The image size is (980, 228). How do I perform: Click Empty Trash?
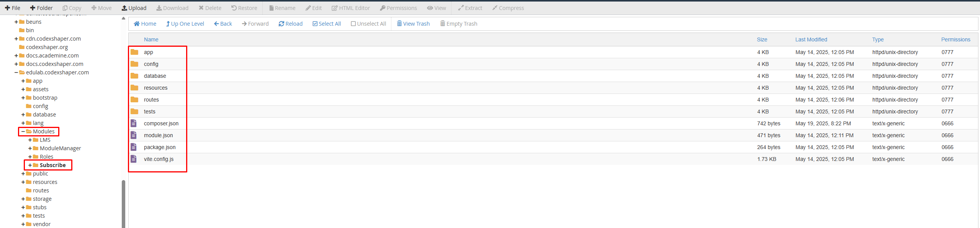459,24
